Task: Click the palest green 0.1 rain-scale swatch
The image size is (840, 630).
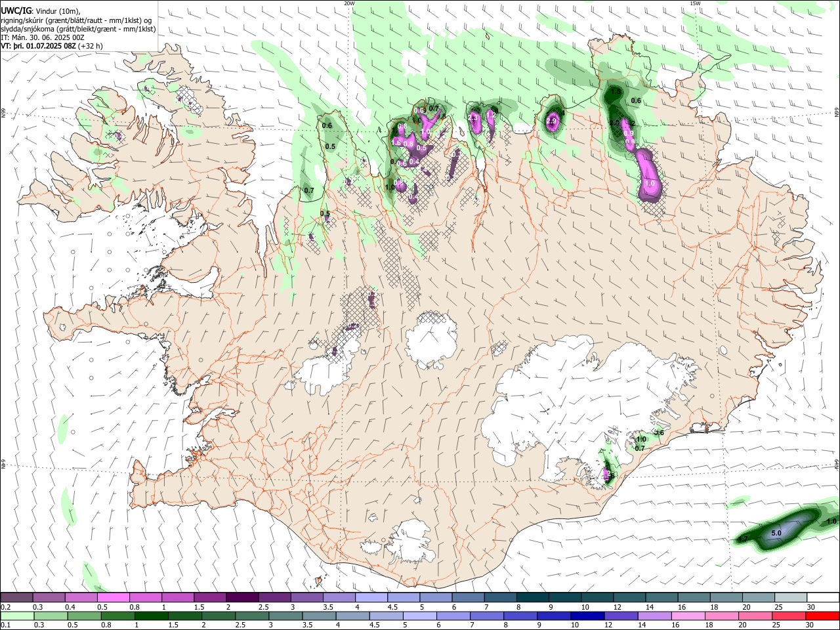Action: point(17,616)
